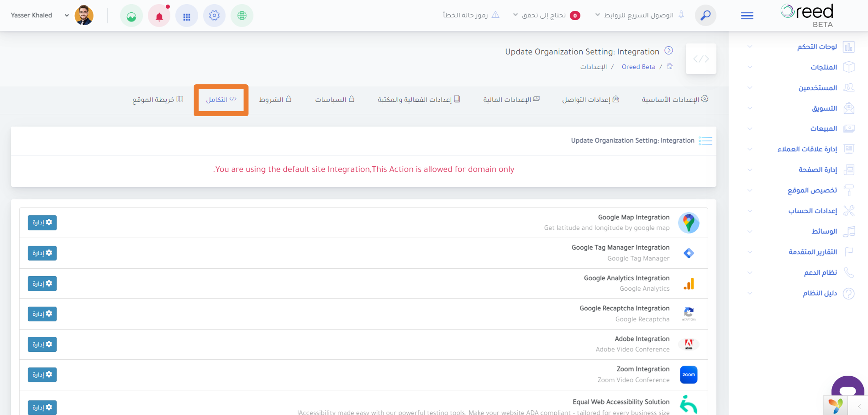Manage Google Map Integration via إدارة
Image resolution: width=868 pixels, height=415 pixels.
tap(42, 223)
